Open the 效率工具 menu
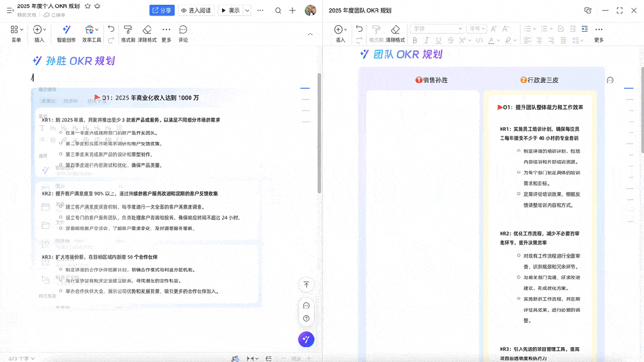Screen dimensions: 644x362 tap(91, 30)
